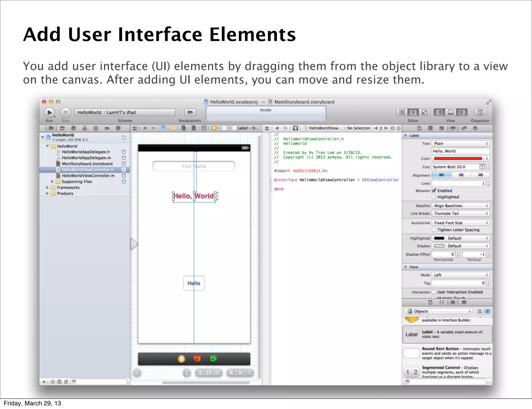532x409 pixels.
Task: Open the Code Snippet library braces tab
Action: (x=442, y=302)
